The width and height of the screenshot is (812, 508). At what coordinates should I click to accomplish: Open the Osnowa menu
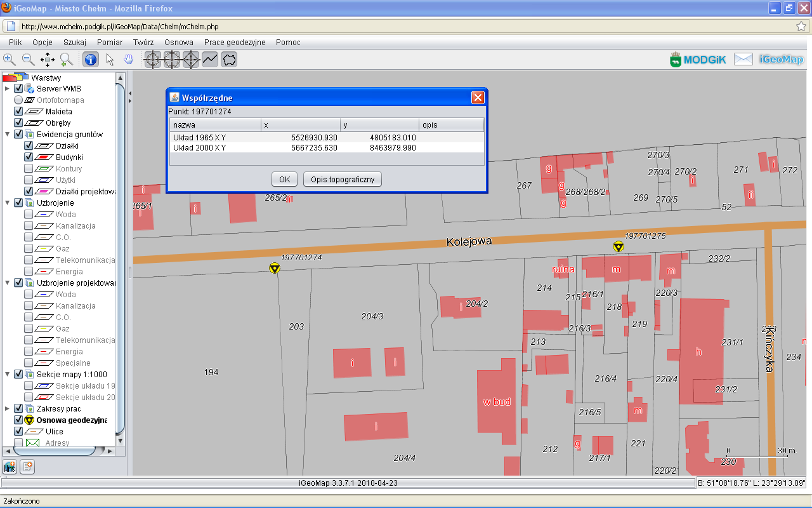coord(179,43)
